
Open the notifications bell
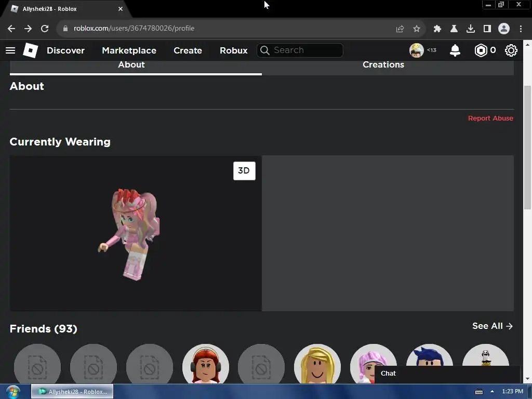pyautogui.click(x=455, y=50)
